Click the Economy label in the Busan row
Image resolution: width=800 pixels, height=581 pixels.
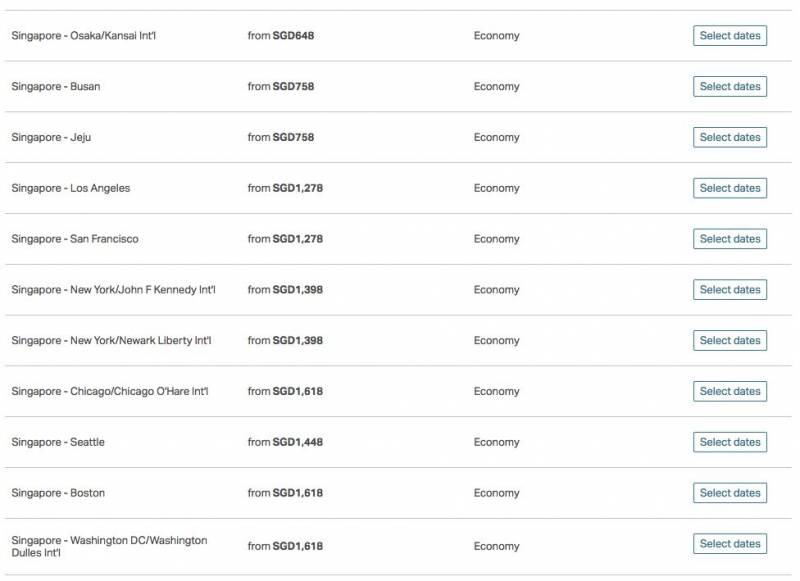point(497,87)
